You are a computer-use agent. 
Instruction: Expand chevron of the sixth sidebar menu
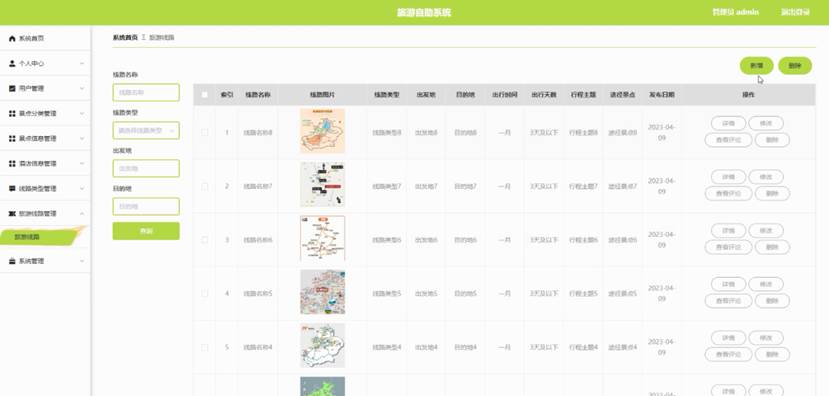click(x=82, y=164)
